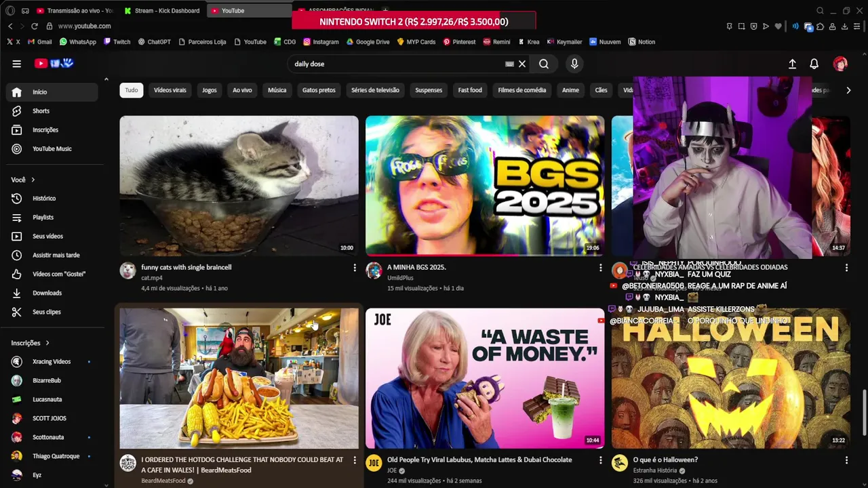The height and width of the screenshot is (488, 868).
Task: Open Downloads in the sidebar
Action: tap(52, 293)
